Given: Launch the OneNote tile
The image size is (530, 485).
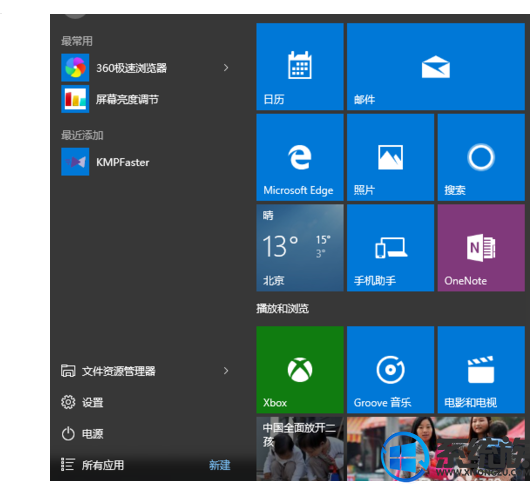Looking at the screenshot, I should 481,248.
